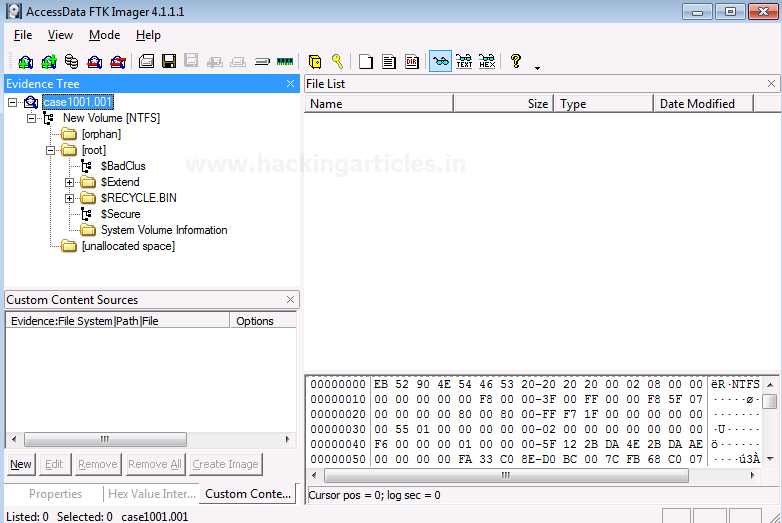
Task: Toggle the TEXT view mode glasses icon
Action: [x=464, y=61]
